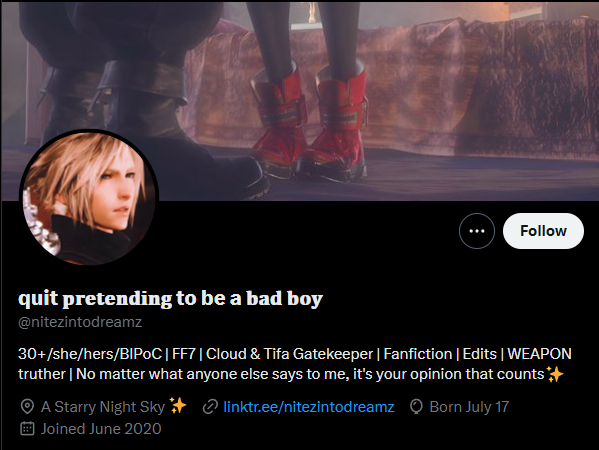The image size is (599, 450).
Task: Click the circular profile avatar picture
Action: point(89,198)
